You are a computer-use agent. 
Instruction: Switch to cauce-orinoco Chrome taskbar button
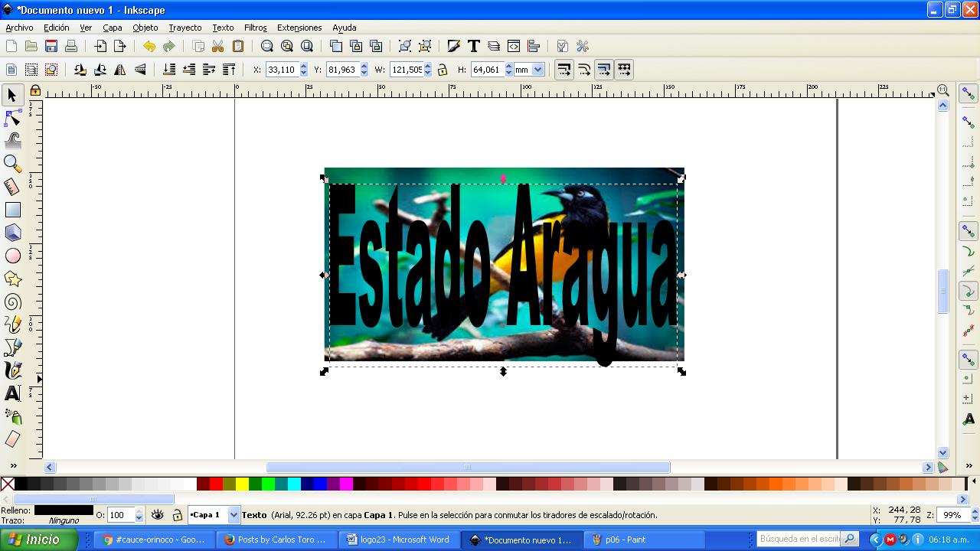coord(156,540)
